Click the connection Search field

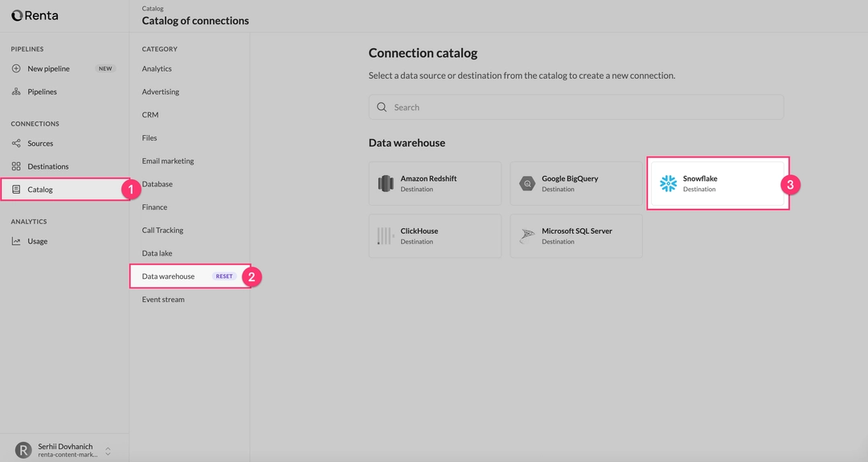tap(575, 107)
